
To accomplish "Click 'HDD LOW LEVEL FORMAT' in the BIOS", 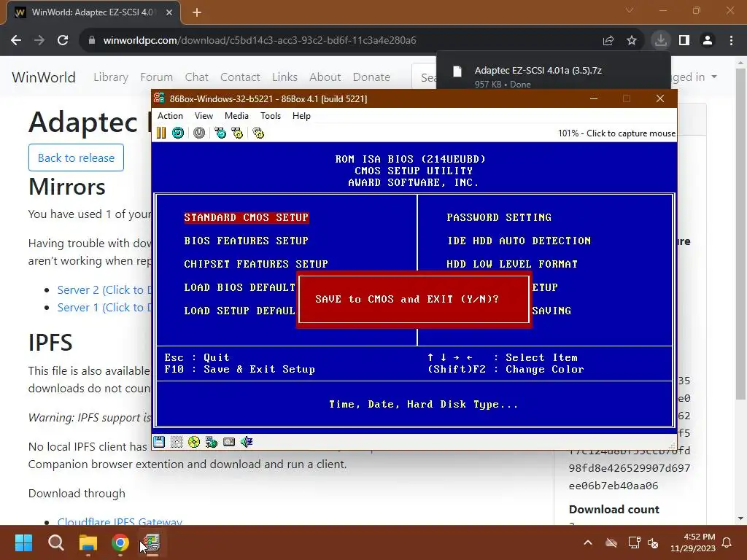I will 512,264.
